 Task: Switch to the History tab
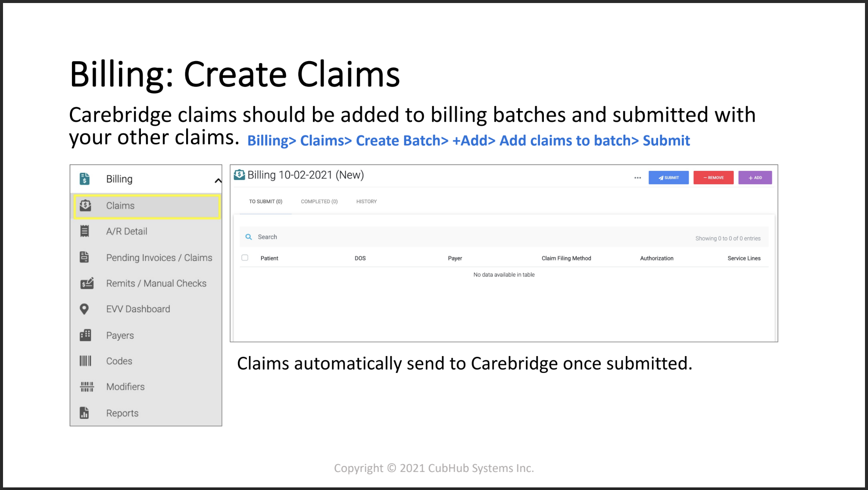coord(366,202)
